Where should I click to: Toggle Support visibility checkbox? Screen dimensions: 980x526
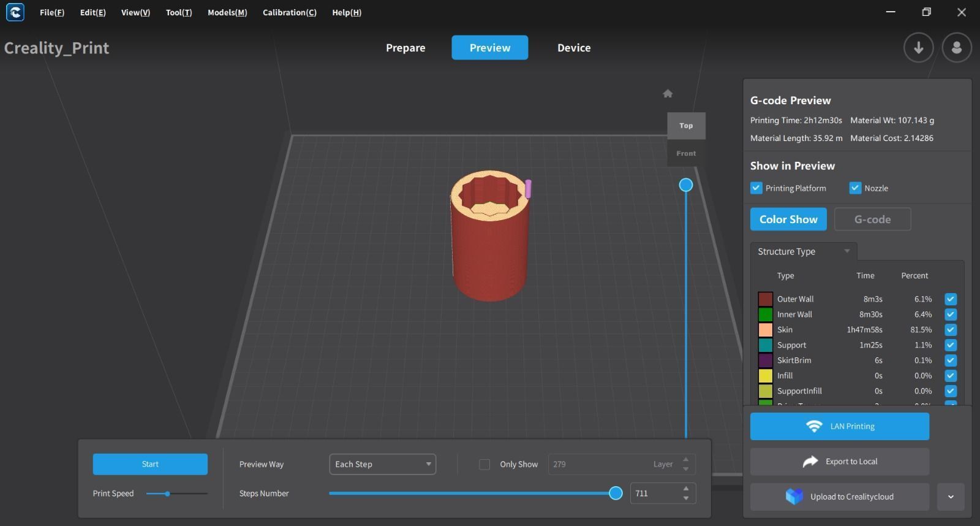[x=951, y=345]
